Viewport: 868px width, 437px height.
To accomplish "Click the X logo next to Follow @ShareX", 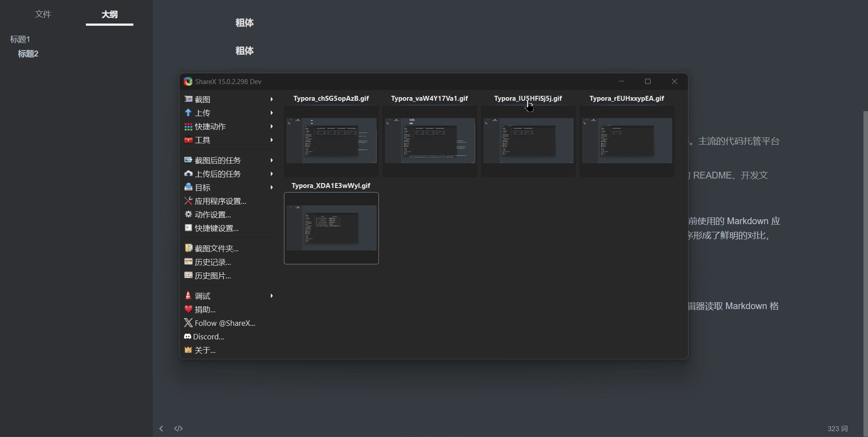I will pos(189,323).
